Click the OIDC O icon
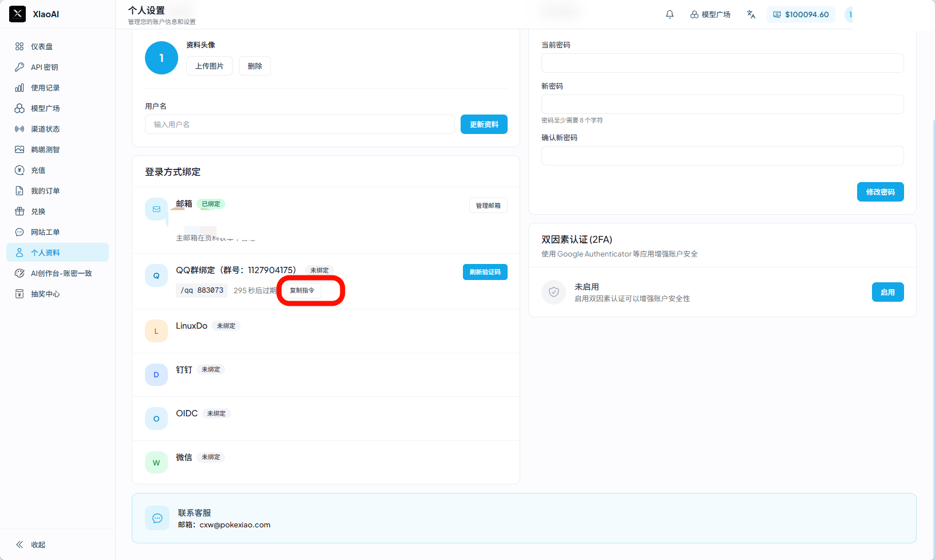Image resolution: width=935 pixels, height=560 pixels. 156,419
